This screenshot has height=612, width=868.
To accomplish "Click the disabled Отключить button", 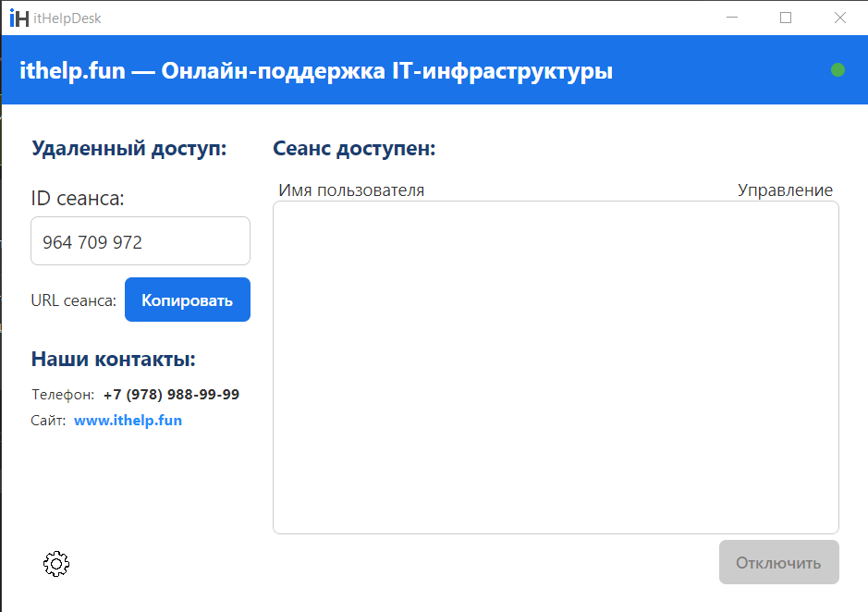I will point(779,562).
